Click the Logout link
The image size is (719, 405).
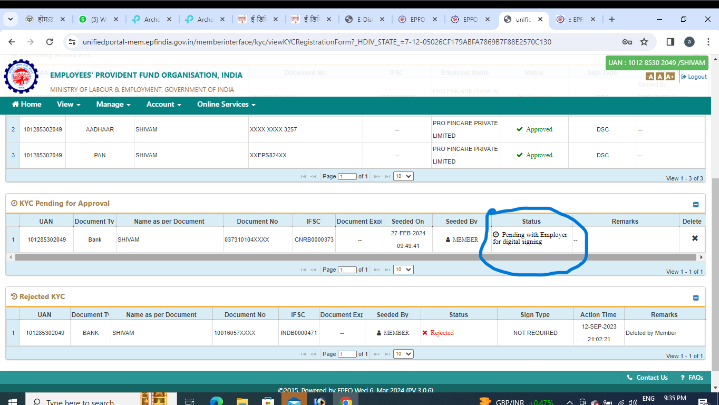pyautogui.click(x=694, y=77)
